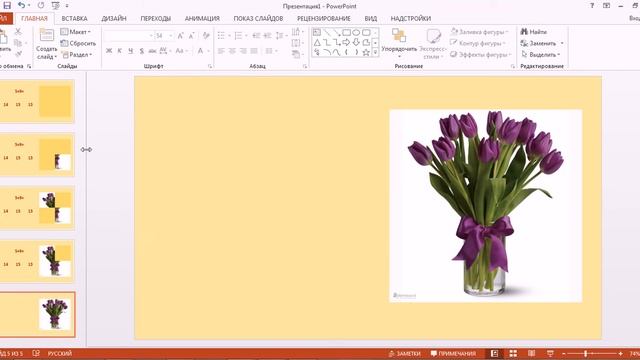This screenshot has width=640, height=360.
Task: Toggle underline Ч formatting
Action: click(x=131, y=51)
